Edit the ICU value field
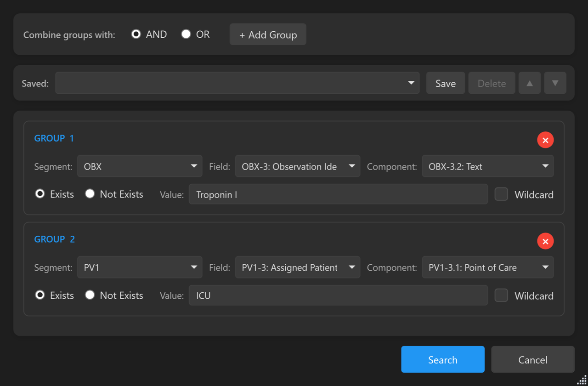Viewport: 588px width, 386px height. (338, 295)
